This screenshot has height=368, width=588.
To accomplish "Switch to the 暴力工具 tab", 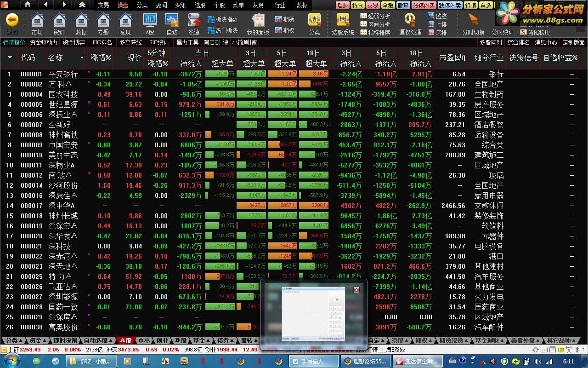I will click(x=187, y=42).
